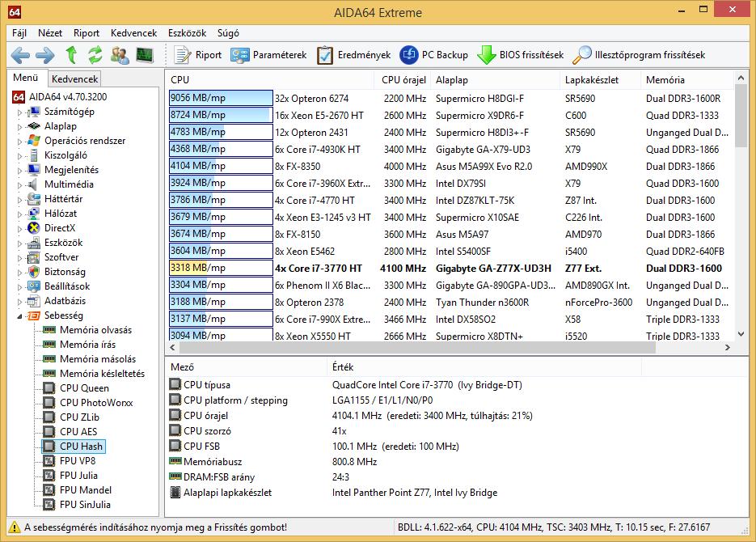This screenshot has height=542, width=756.
Task: Click the 4783 MB/mp result bar
Action: click(221, 132)
